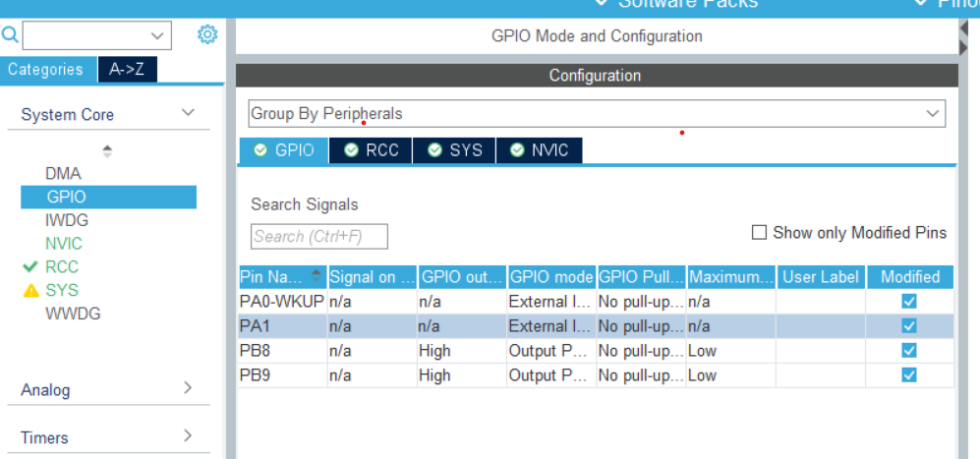Viewport: 980px width, 459px height.
Task: Click PB9 maximum output speed Low cell
Action: 731,374
